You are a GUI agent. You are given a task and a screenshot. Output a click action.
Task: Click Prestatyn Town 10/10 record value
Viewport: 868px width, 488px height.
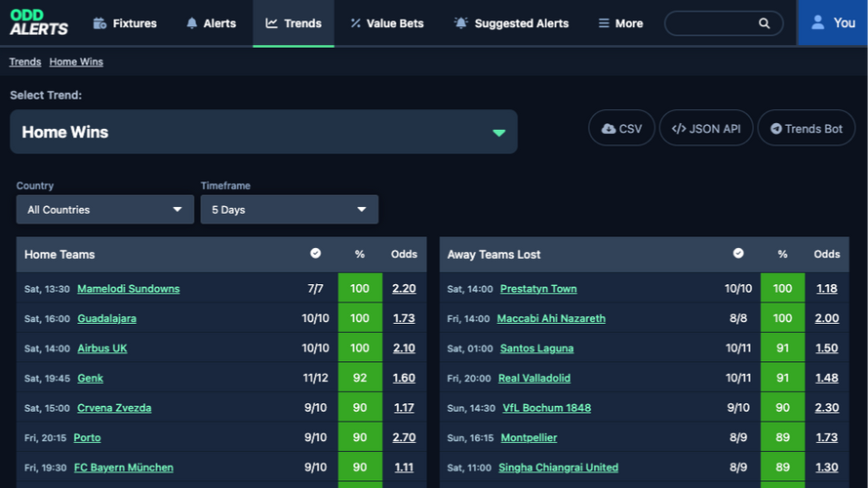coord(738,289)
